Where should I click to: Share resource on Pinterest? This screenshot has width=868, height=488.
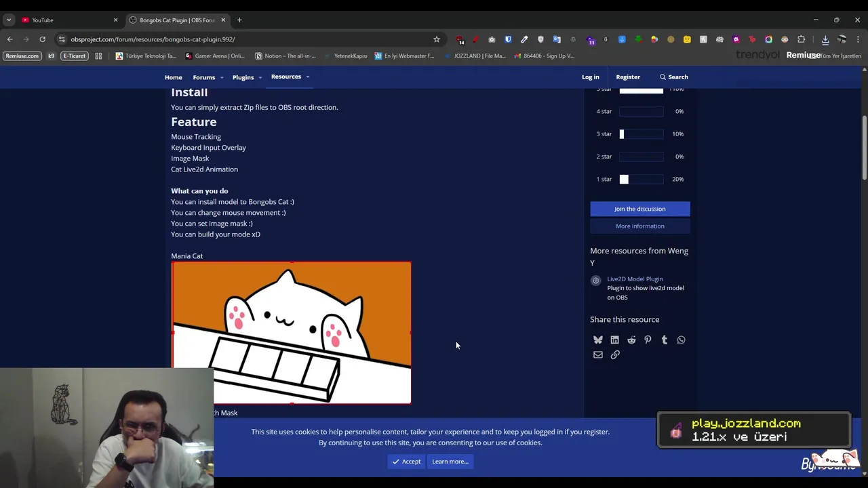(648, 340)
